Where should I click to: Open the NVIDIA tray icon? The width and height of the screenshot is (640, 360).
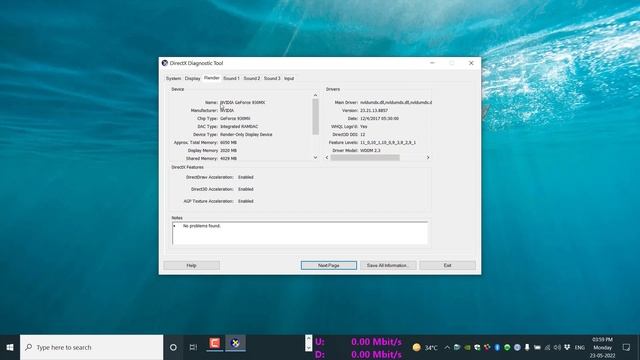click(x=467, y=347)
